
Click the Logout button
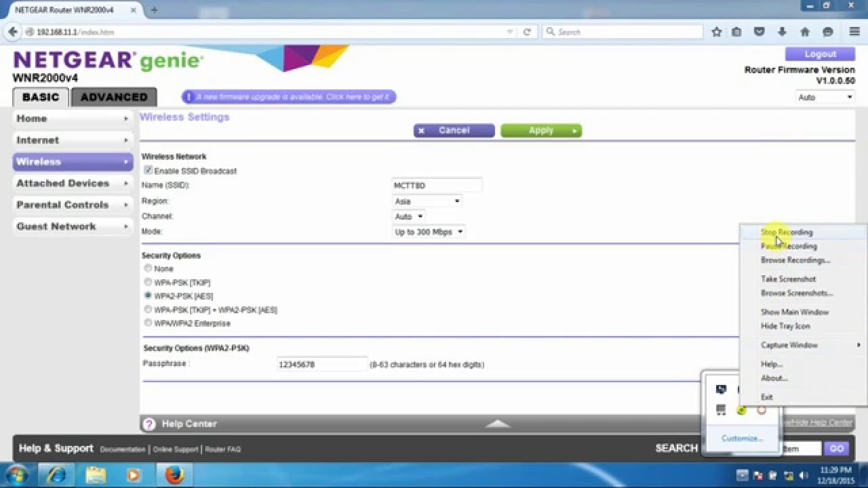[820, 54]
